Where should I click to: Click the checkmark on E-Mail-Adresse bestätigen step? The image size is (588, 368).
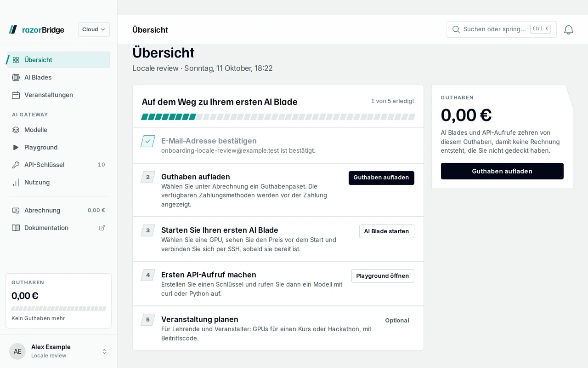point(148,141)
